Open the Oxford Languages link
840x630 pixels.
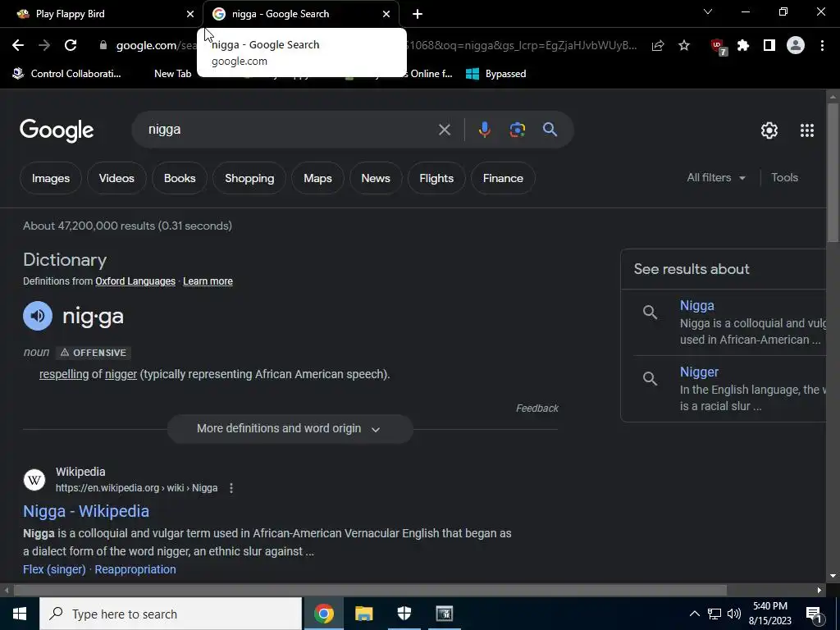(135, 281)
